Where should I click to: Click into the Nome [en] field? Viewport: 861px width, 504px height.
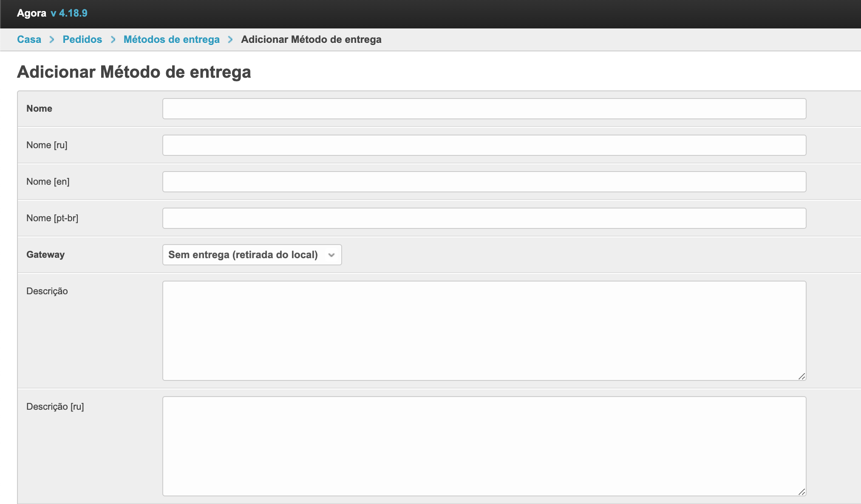click(x=484, y=182)
